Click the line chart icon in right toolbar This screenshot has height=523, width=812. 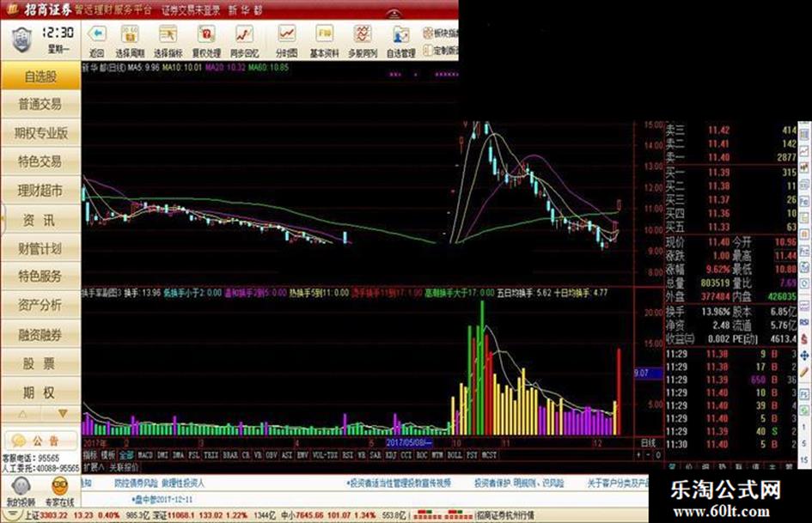pyautogui.click(x=804, y=151)
